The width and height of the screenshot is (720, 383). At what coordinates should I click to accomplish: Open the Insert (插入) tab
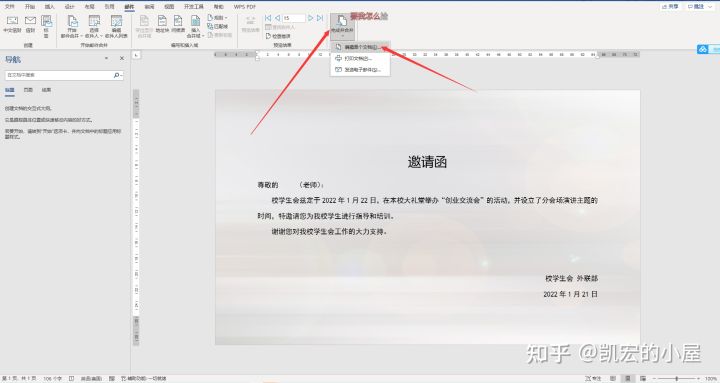(50, 6)
